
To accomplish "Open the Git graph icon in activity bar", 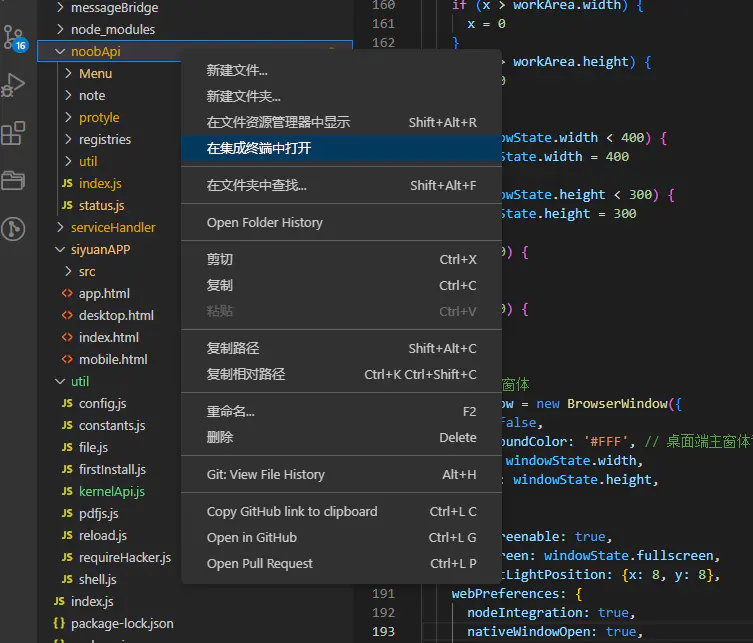I will coord(14,229).
